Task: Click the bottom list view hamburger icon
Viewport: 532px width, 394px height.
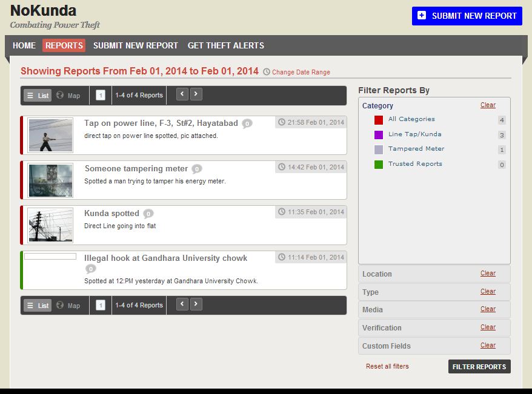Action: tap(30, 306)
